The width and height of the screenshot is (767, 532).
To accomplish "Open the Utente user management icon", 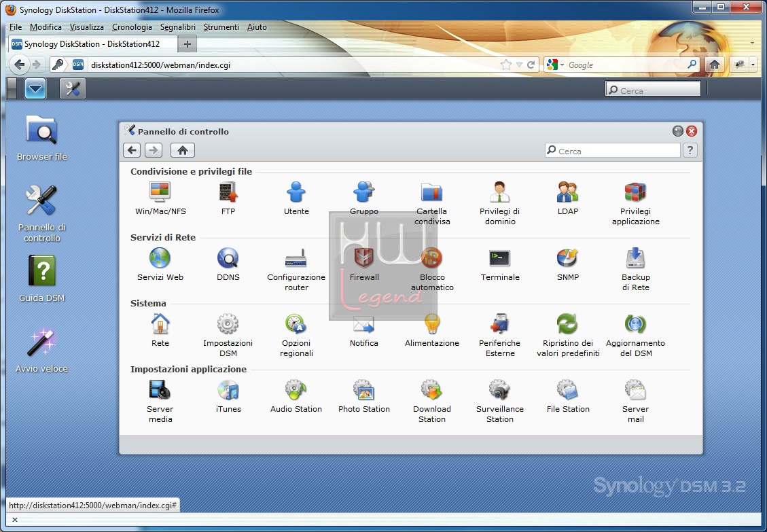I will point(296,198).
